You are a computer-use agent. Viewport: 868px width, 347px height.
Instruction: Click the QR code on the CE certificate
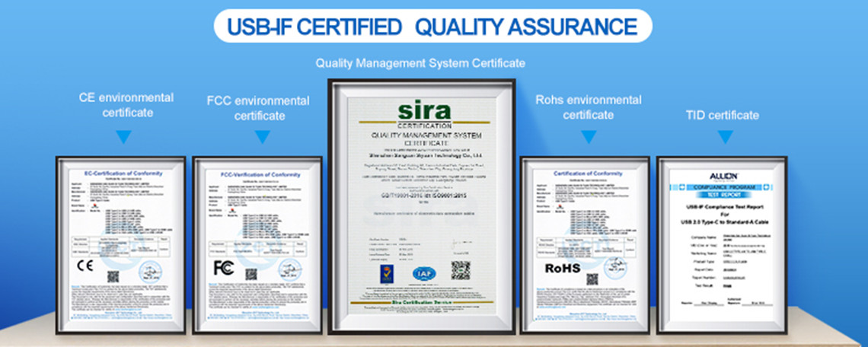pos(113,276)
